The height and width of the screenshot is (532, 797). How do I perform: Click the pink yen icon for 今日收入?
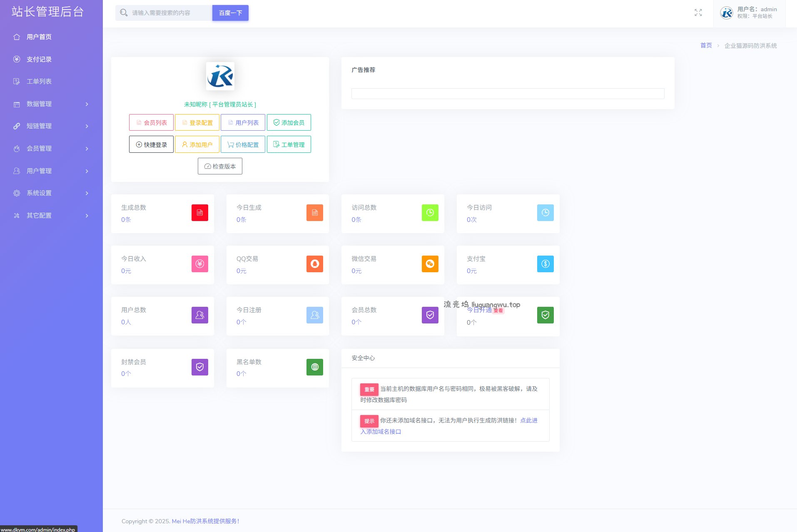(x=199, y=264)
